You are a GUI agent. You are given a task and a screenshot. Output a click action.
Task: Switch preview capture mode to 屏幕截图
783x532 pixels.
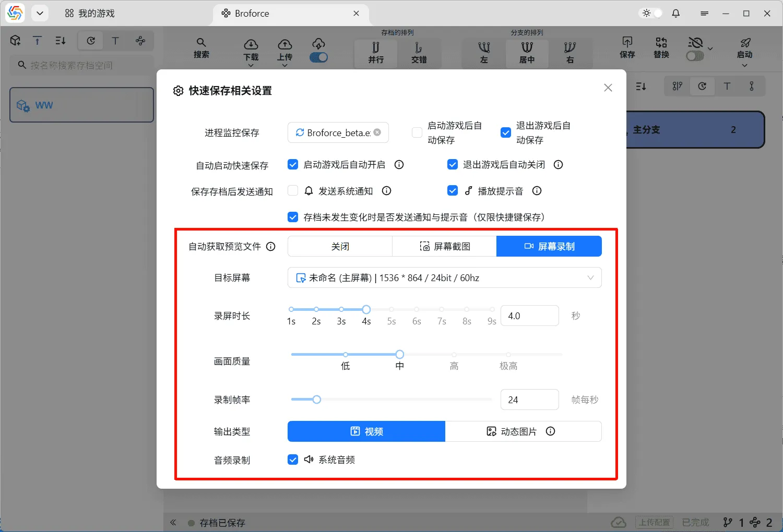point(444,246)
